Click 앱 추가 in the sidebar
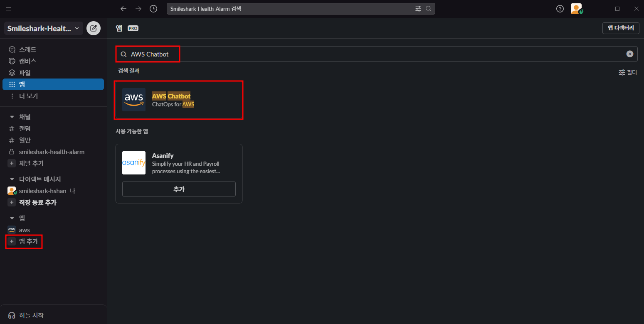Image resolution: width=644 pixels, height=324 pixels. click(28, 241)
